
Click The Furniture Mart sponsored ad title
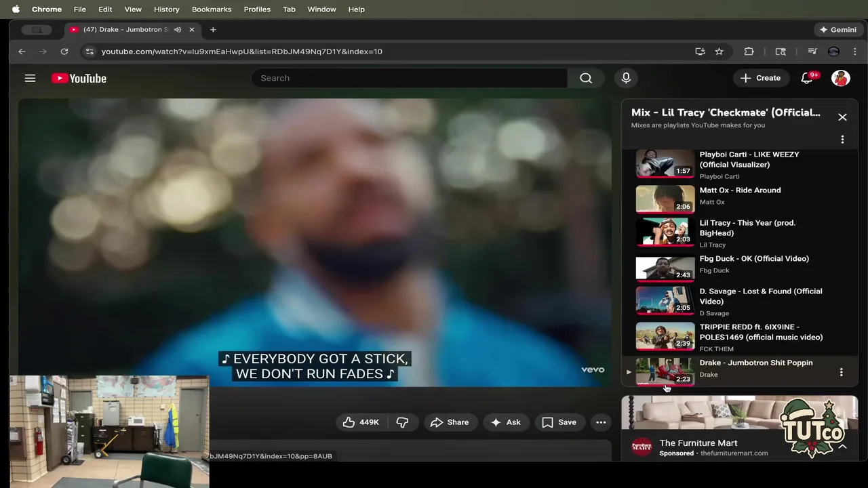tap(698, 443)
